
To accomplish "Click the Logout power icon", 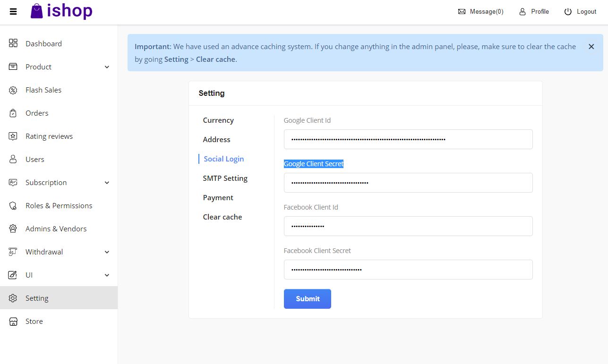I will click(568, 12).
